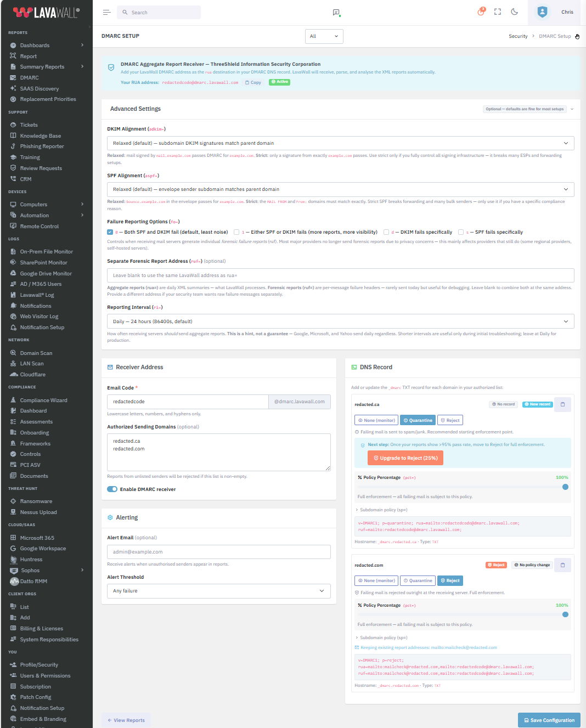Open DKIM Alignment dropdown

tap(341, 143)
